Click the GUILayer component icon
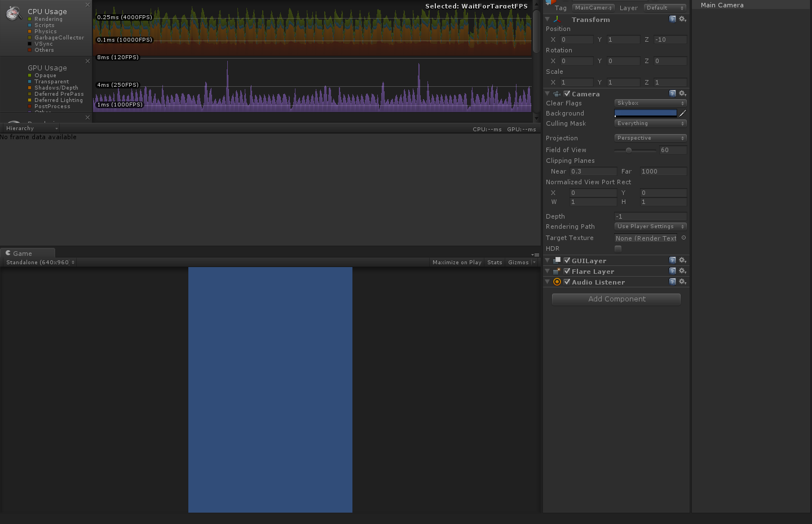 (557, 260)
